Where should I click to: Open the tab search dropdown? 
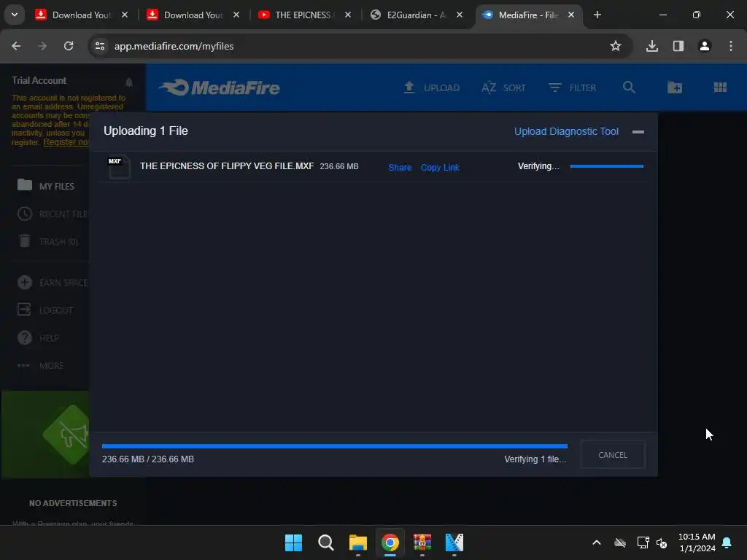coord(15,15)
